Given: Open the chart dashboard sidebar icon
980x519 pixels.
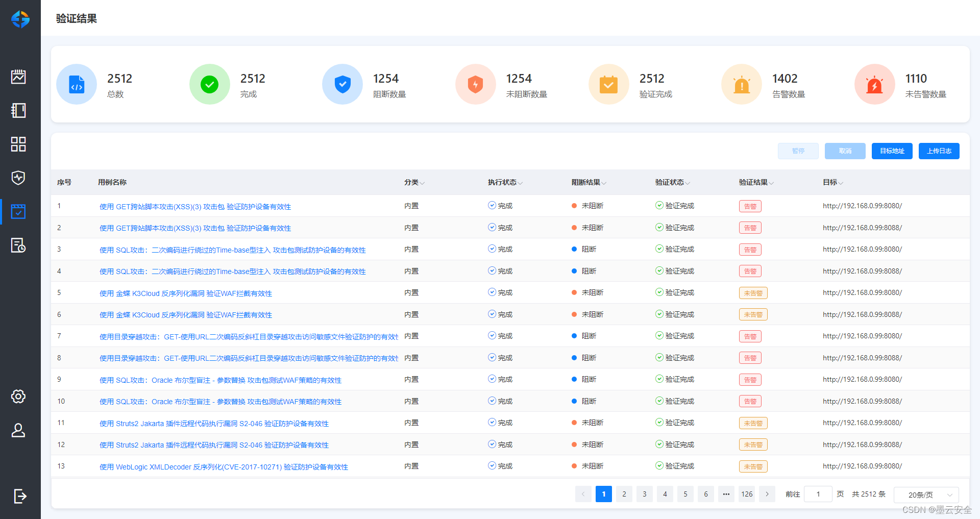Looking at the screenshot, I should (18, 77).
